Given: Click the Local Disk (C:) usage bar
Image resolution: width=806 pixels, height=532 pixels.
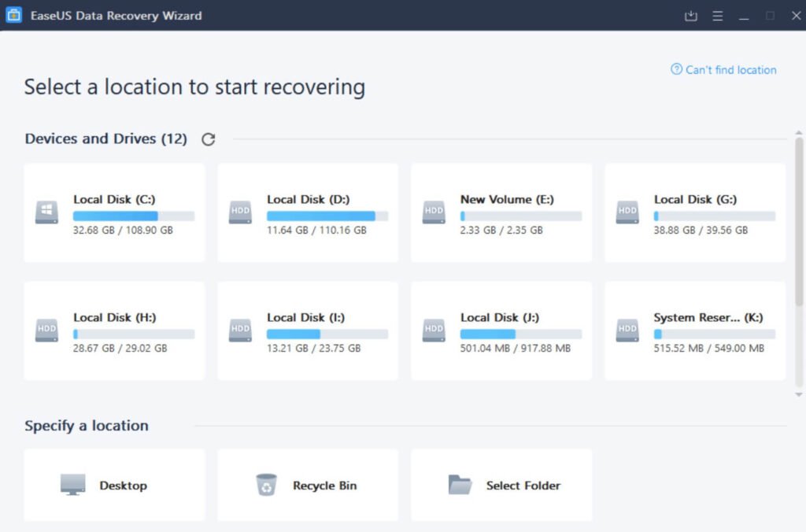Looking at the screenshot, I should pyautogui.click(x=134, y=216).
